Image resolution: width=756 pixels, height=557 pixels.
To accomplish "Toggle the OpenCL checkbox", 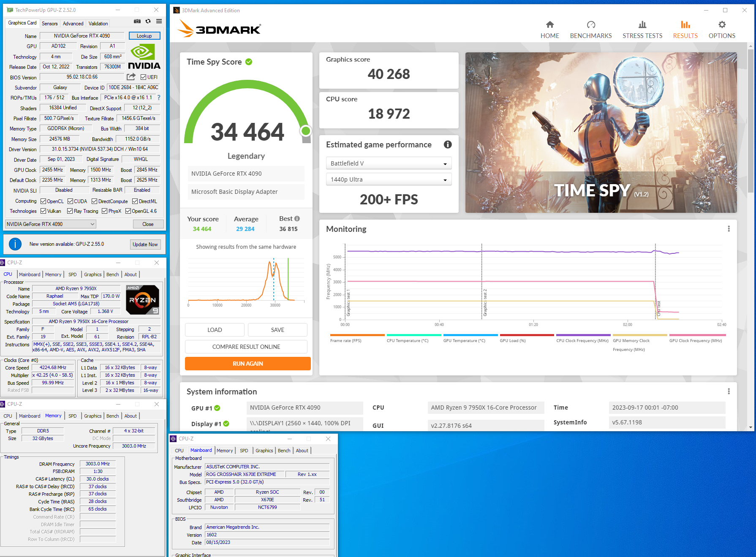I will [43, 201].
